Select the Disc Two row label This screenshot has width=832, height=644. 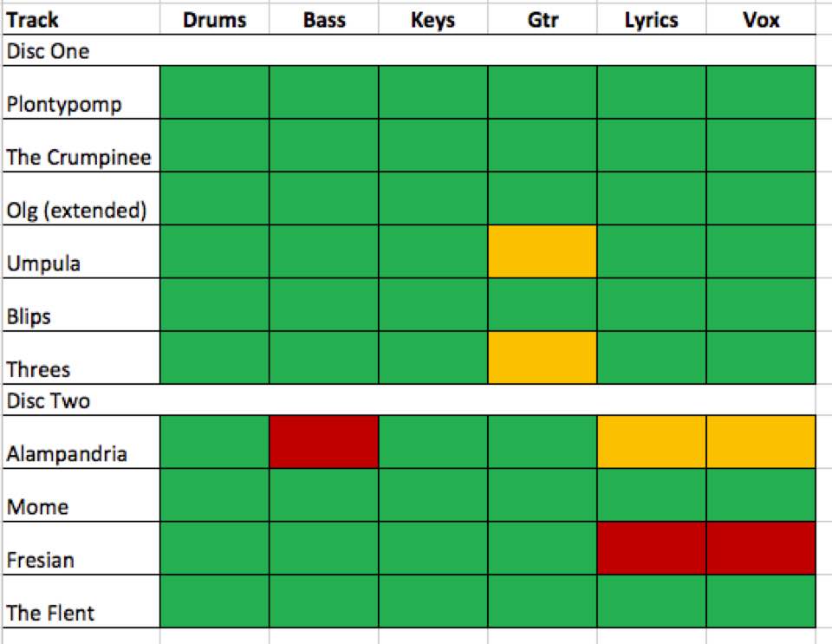[x=81, y=400]
